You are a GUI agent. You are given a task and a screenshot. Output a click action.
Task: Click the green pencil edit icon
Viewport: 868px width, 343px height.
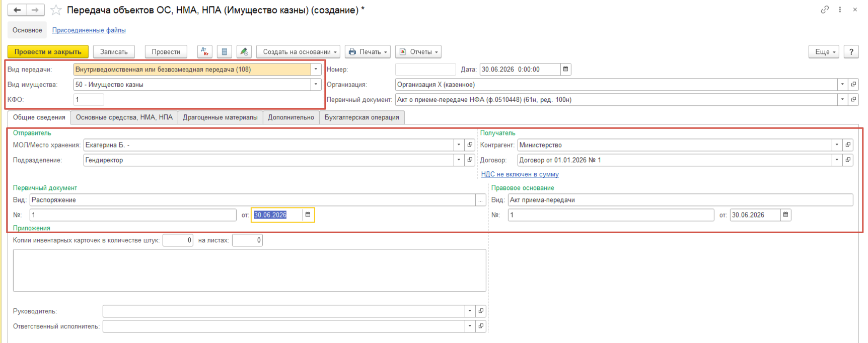pyautogui.click(x=244, y=52)
